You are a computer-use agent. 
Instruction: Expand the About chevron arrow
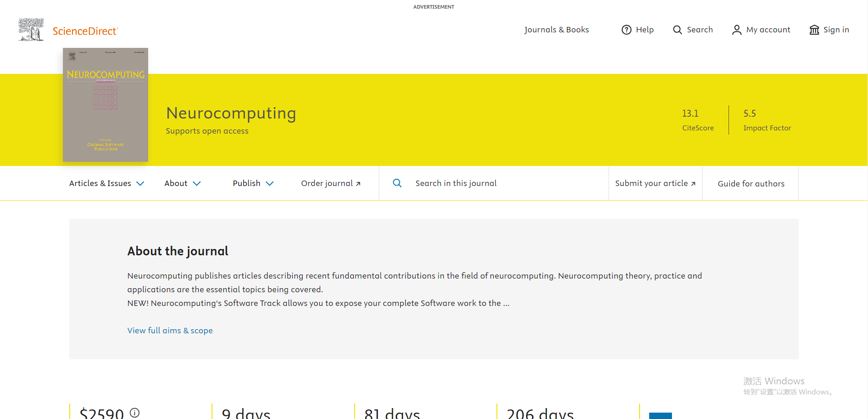point(197,183)
